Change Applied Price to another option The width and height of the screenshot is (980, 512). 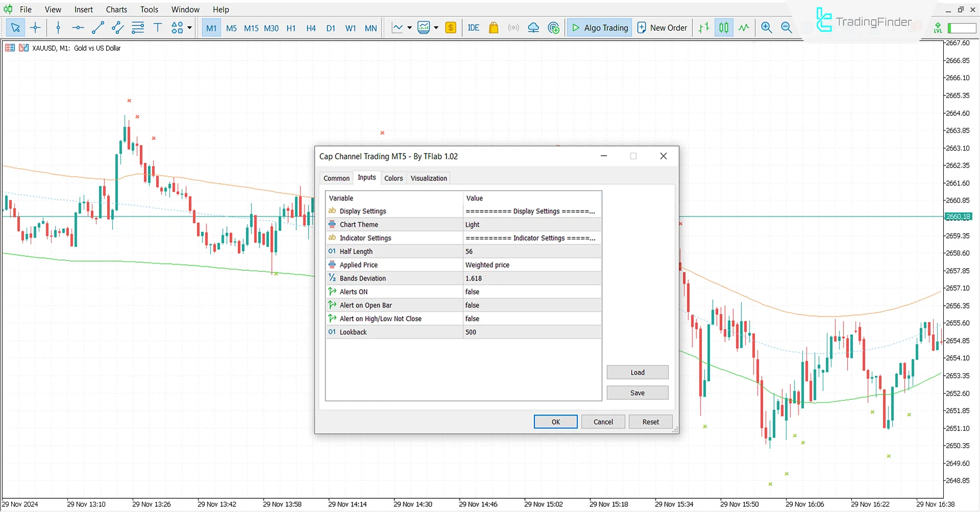coord(531,265)
